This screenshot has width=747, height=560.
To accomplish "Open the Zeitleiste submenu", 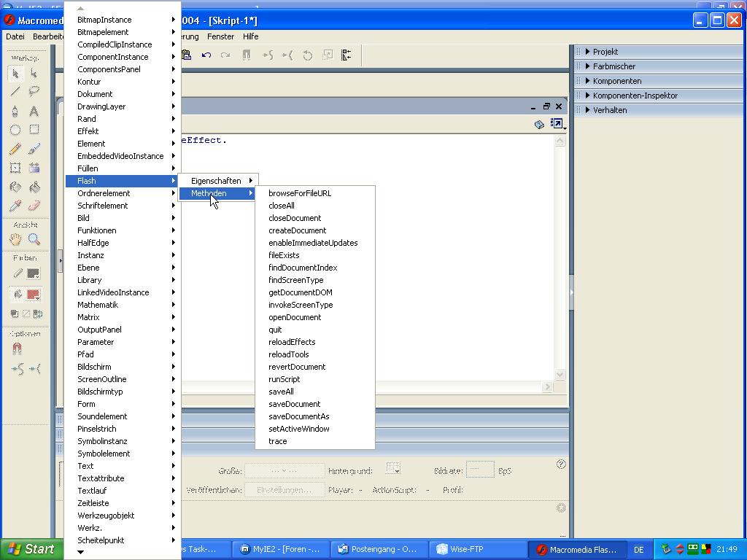I will point(123,503).
